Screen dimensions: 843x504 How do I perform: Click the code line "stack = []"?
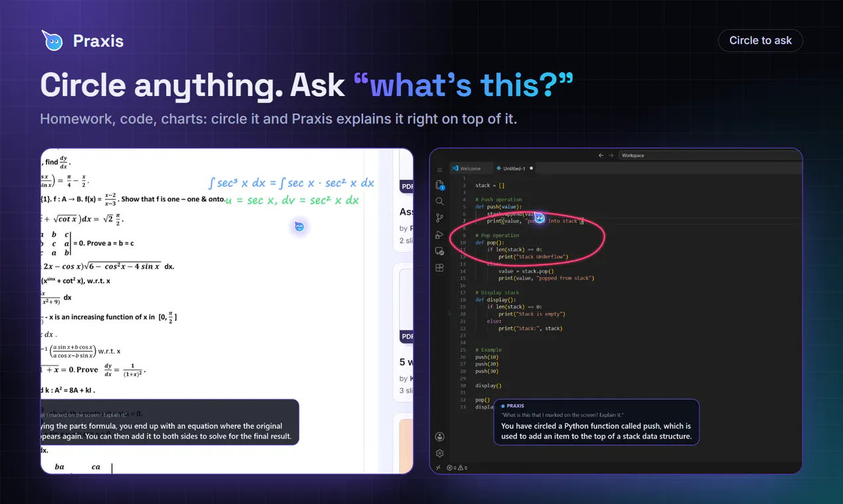point(490,185)
